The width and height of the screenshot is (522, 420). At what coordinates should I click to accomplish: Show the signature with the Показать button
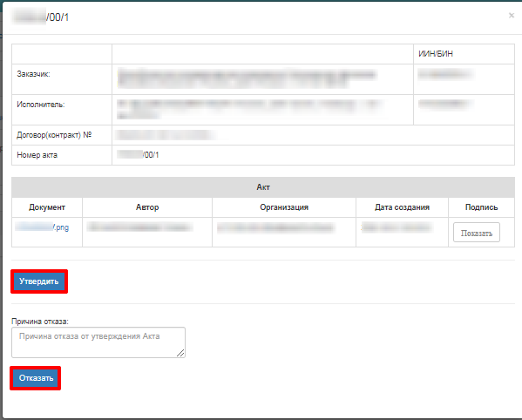coord(477,233)
